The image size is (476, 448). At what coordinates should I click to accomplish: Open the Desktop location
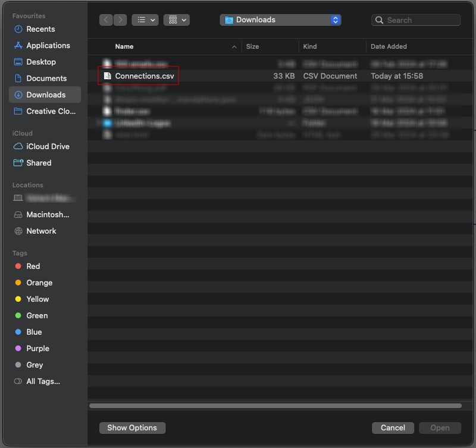(37, 62)
